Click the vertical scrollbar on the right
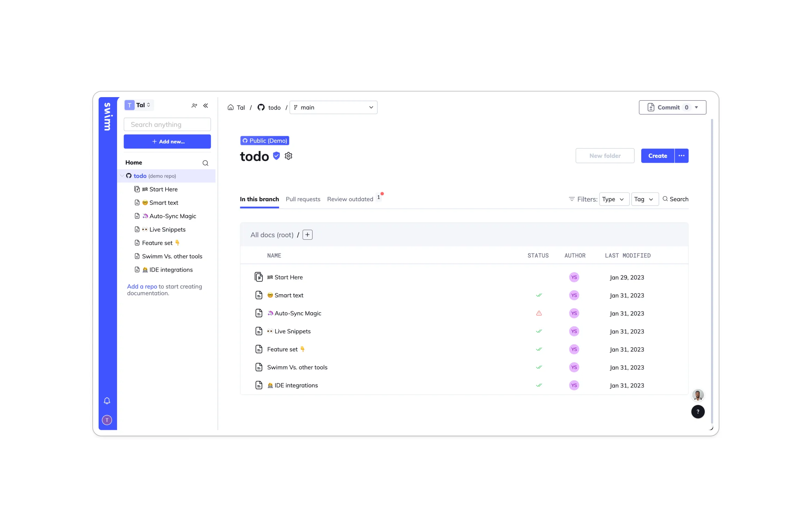 pyautogui.click(x=712, y=271)
